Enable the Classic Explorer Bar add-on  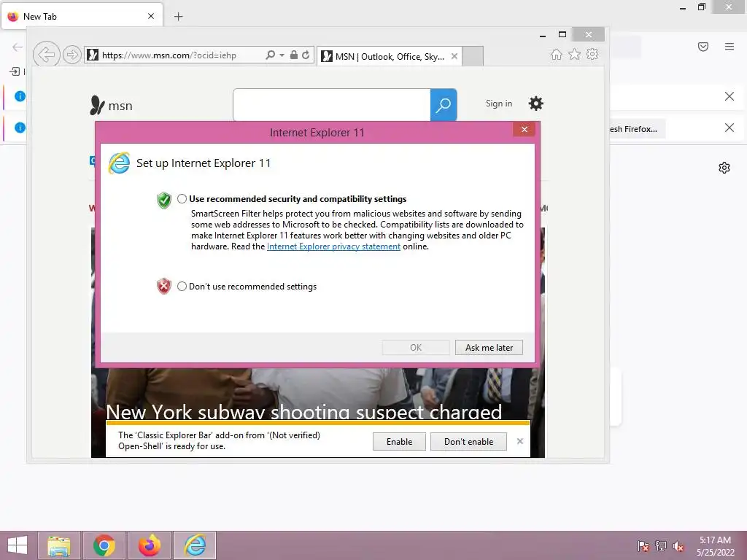[x=399, y=441]
